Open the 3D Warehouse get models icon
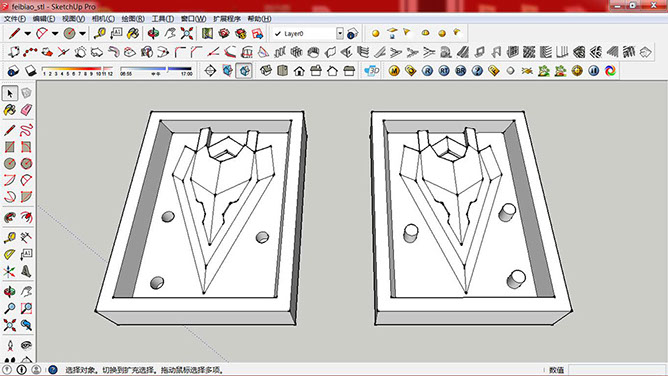Viewport: 668px width, 376px height. pyautogui.click(x=224, y=33)
